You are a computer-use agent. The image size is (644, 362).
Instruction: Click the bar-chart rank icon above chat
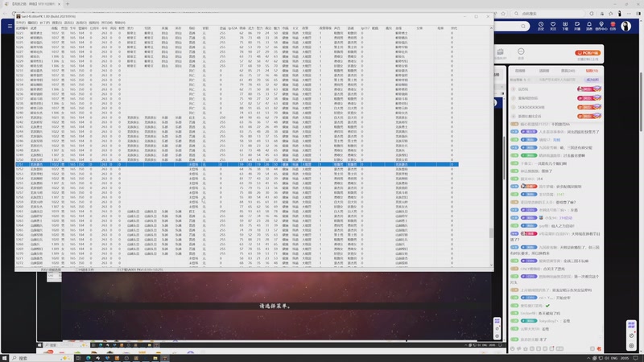coord(500,52)
